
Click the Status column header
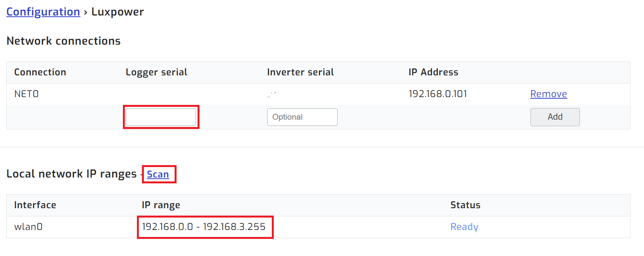point(465,205)
